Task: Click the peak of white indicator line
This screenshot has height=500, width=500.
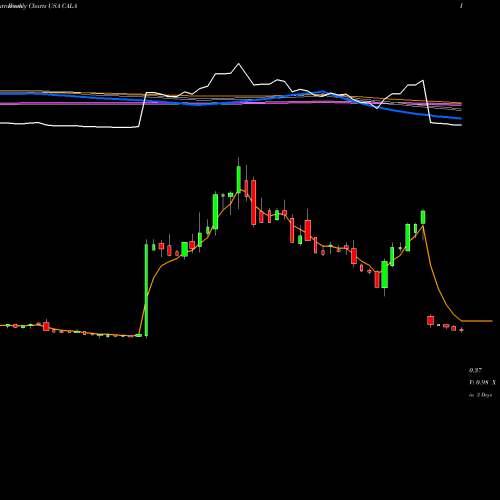Action: point(239,63)
